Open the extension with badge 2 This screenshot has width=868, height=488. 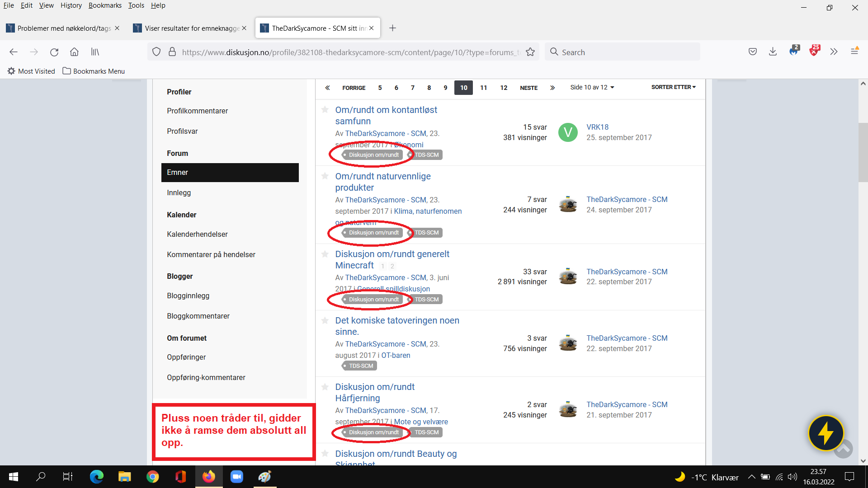coord(794,51)
